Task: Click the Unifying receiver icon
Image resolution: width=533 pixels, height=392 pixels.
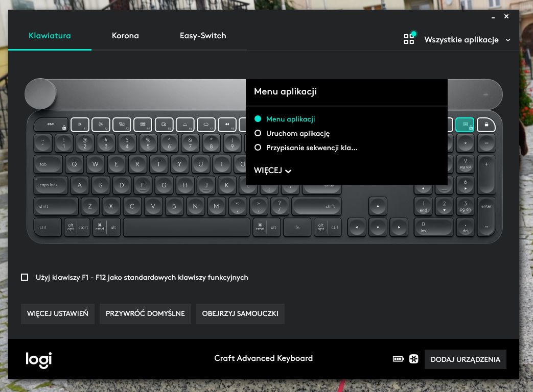Action: click(414, 359)
